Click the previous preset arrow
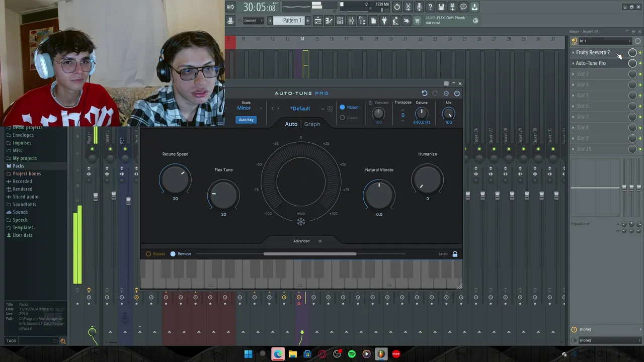644x362 pixels. (273, 109)
